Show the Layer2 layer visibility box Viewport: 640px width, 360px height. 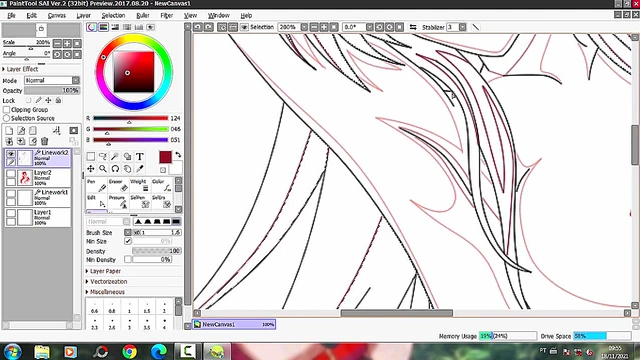coord(11,173)
